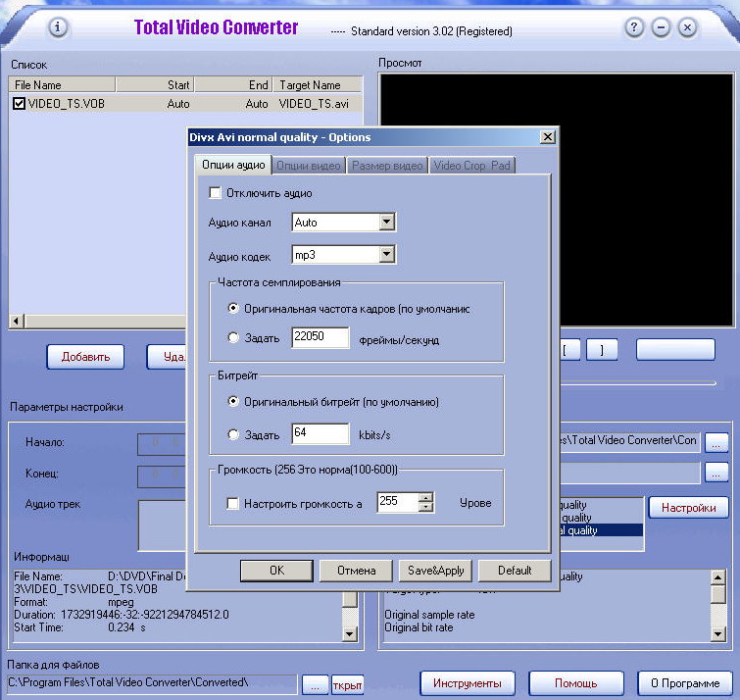Image resolution: width=740 pixels, height=700 pixels.
Task: Click Auto value in Аудио канал combo box
Action: (336, 222)
